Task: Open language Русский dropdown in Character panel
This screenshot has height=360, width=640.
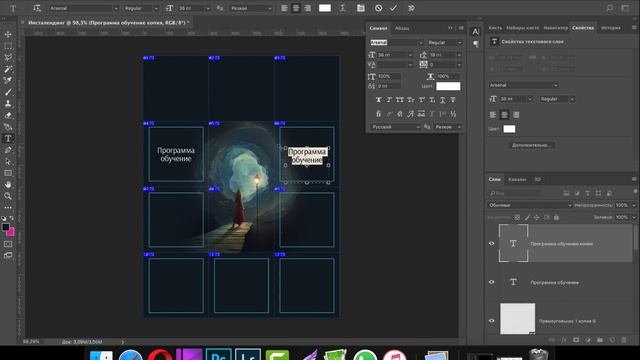Action: coord(395,127)
